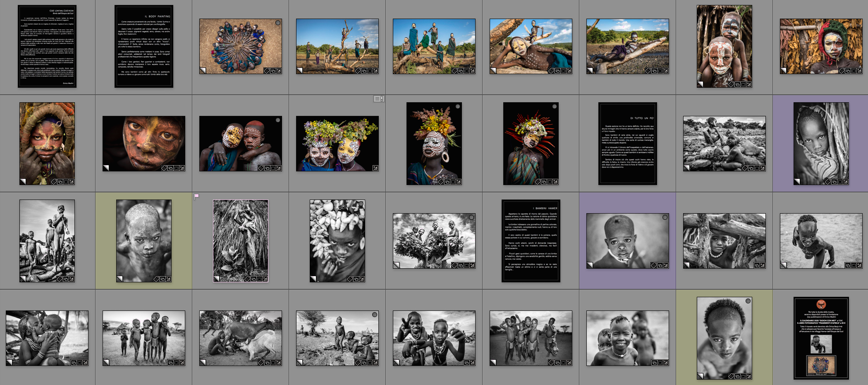Click the metadata status badge above the flower-crowned children photo

[x=378, y=99]
